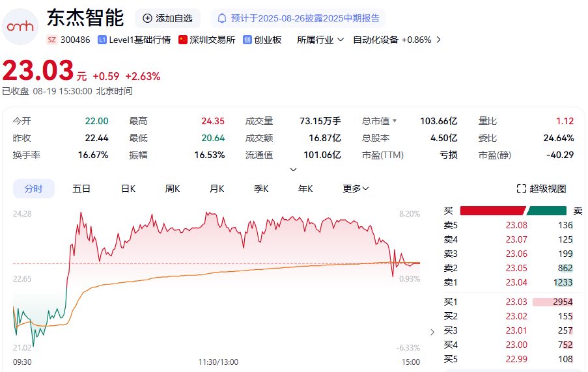Image resolution: width=588 pixels, height=372 pixels.
Task: Toggle the 总市值 dropdown triangle
Action: [x=394, y=121]
